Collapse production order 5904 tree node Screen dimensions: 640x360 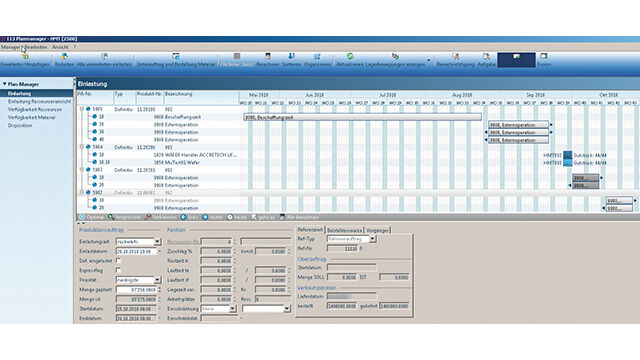coord(82,147)
